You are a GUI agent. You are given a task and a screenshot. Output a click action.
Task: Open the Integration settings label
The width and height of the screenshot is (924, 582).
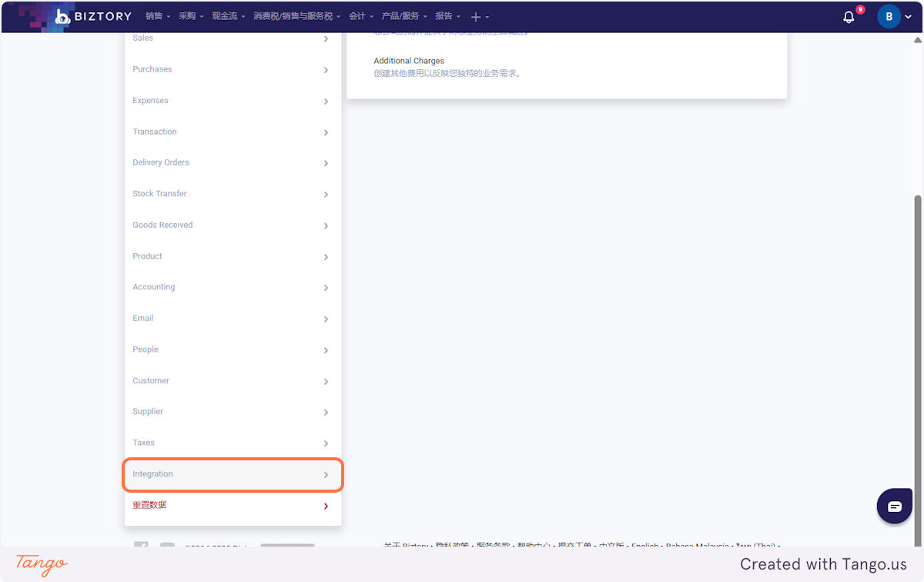152,474
